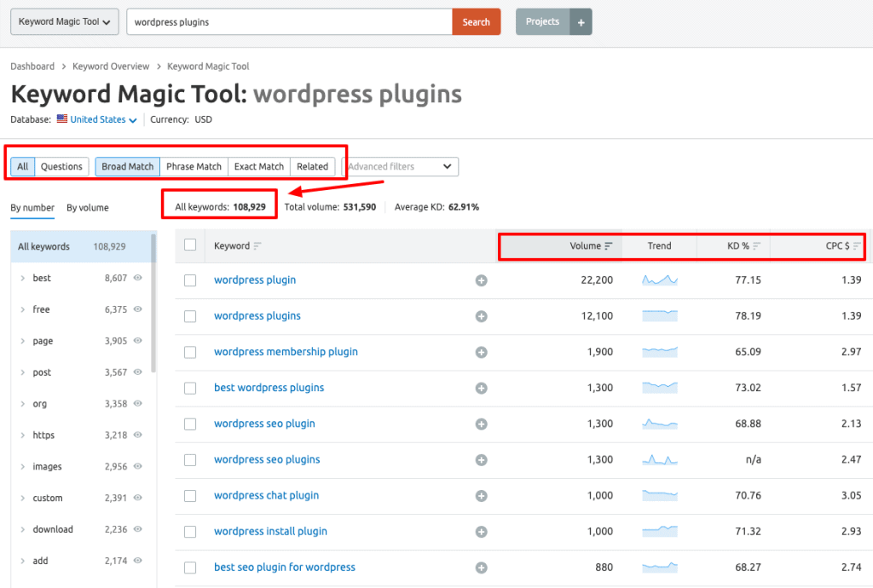Screen dimensions: 873x588
Task: Select the Questions filter tab
Action: tap(61, 166)
